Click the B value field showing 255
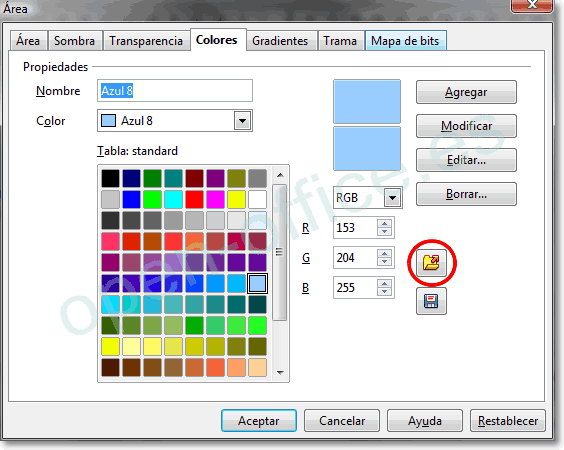 point(355,287)
